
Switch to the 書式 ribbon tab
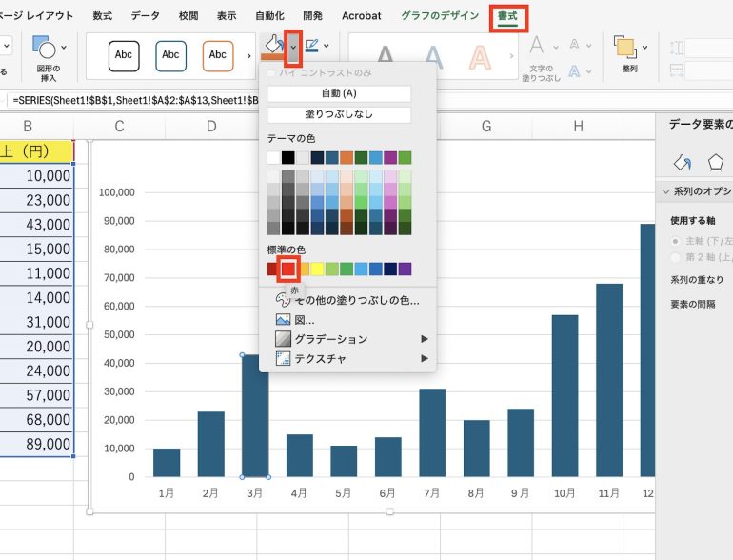(507, 16)
